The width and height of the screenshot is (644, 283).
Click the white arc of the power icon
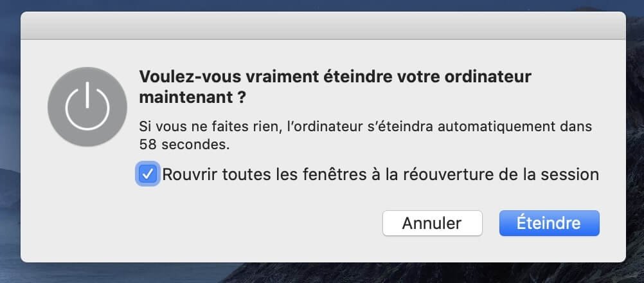[87, 122]
